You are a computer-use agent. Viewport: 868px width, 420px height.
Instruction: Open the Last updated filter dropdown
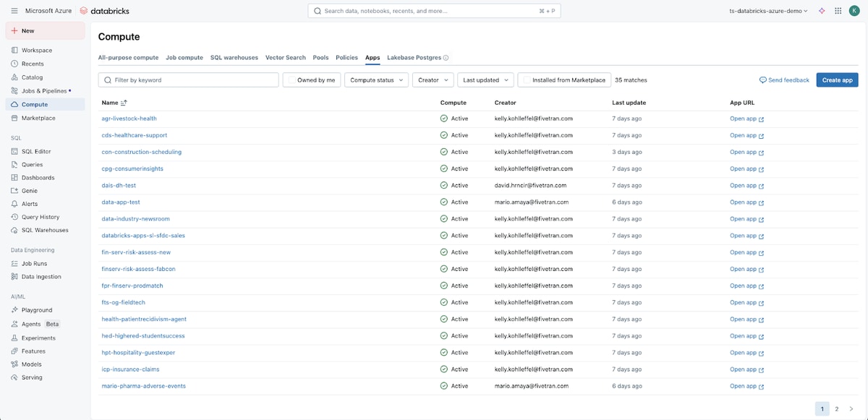click(485, 80)
